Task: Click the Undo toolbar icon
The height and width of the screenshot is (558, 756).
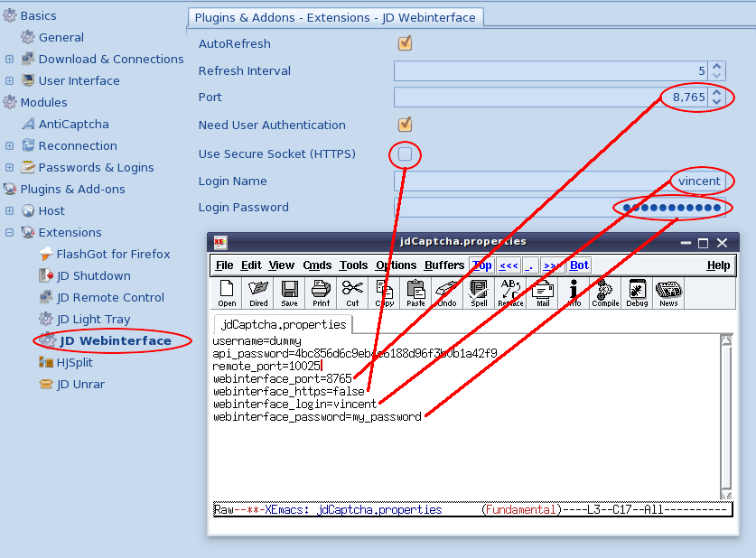Action: pyautogui.click(x=447, y=293)
